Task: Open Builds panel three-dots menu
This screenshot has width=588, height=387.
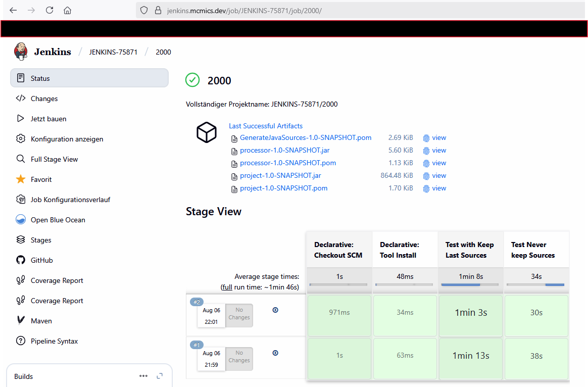Action: (x=143, y=376)
